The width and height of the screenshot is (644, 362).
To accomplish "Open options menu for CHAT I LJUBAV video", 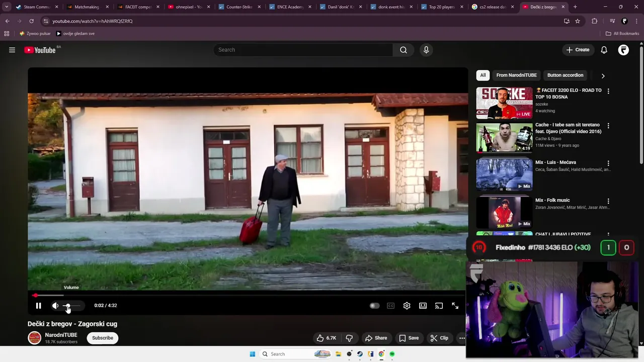I will [608, 235].
